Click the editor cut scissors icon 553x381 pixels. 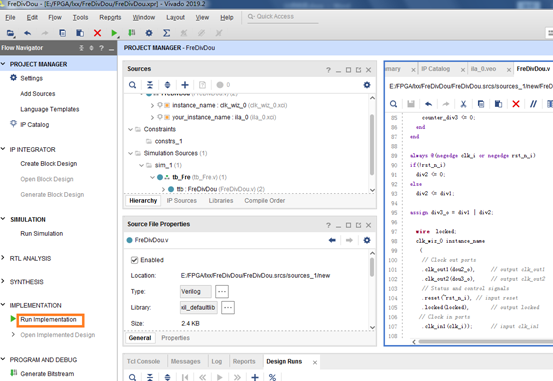tap(463, 104)
